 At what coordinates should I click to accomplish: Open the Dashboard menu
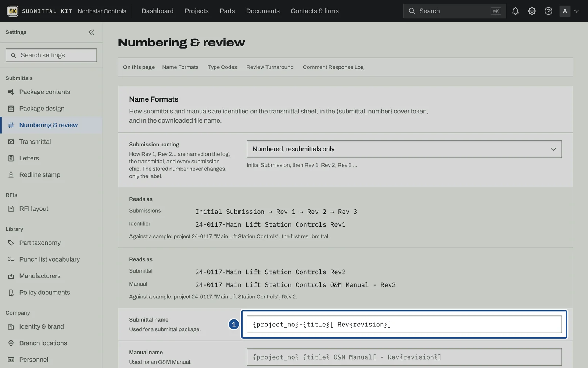click(157, 11)
